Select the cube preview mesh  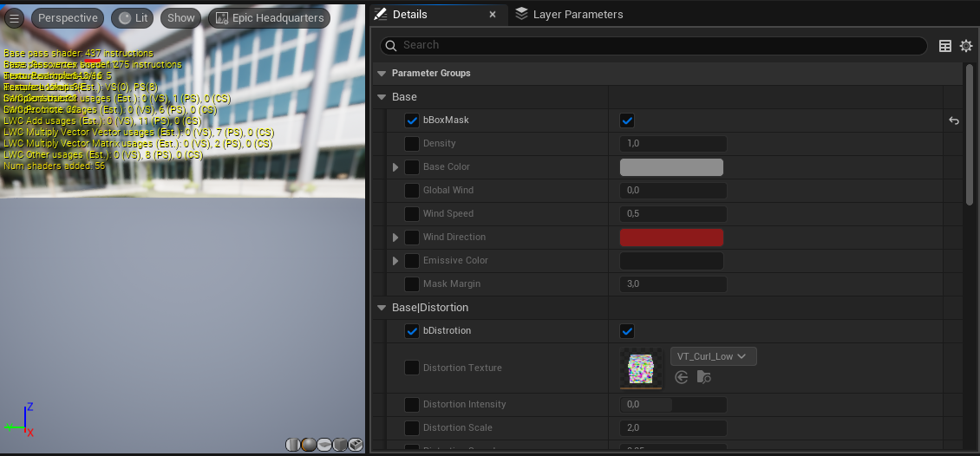pyautogui.click(x=340, y=444)
